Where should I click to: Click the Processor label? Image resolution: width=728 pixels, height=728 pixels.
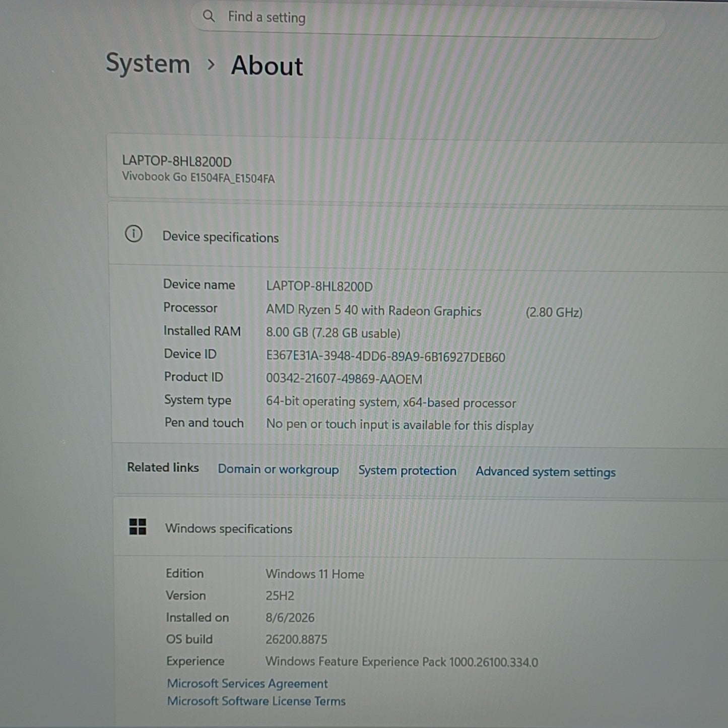[x=190, y=308]
